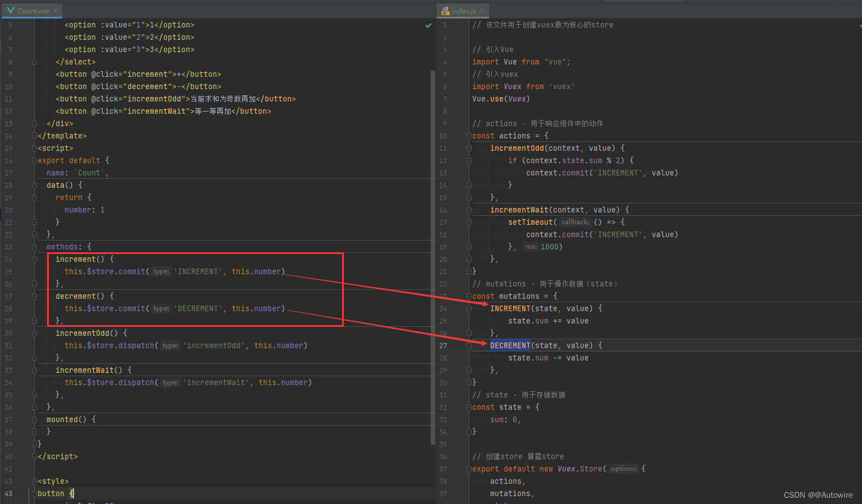This screenshot has height=504, width=862.
Task: Click the '// actions' comment line in index.js
Action: (538, 123)
